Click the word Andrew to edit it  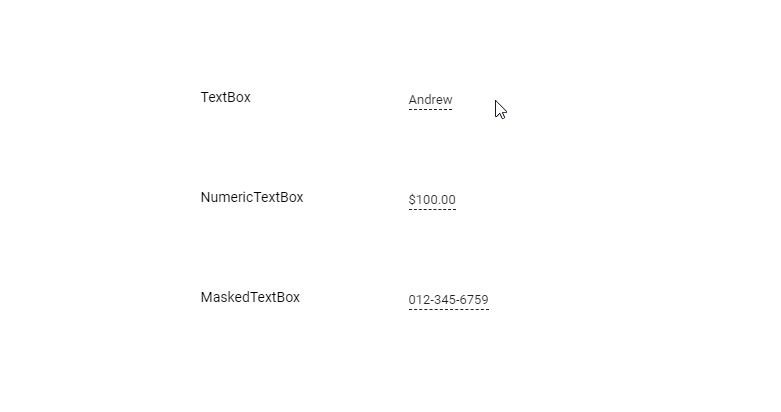click(430, 100)
